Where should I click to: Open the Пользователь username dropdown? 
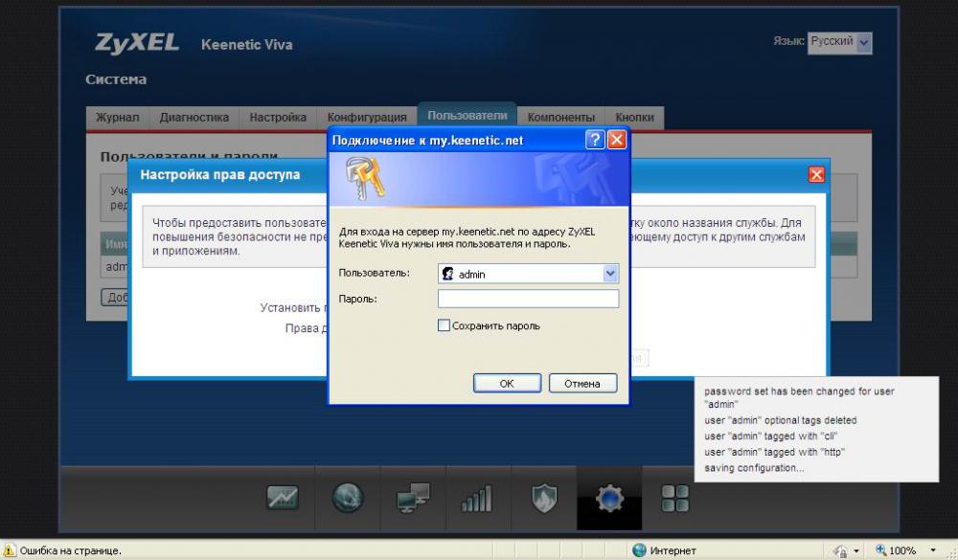(610, 274)
